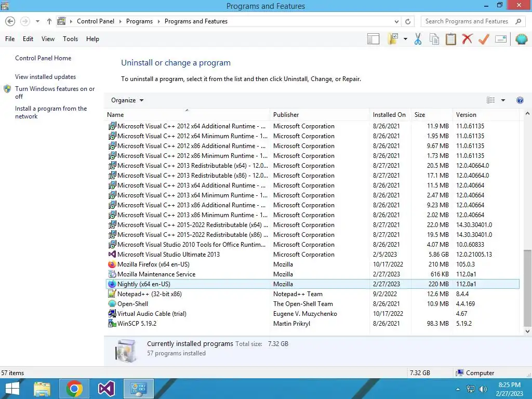Click the Move To folder toolbar icon
The width and height of the screenshot is (532, 399).
(393, 39)
